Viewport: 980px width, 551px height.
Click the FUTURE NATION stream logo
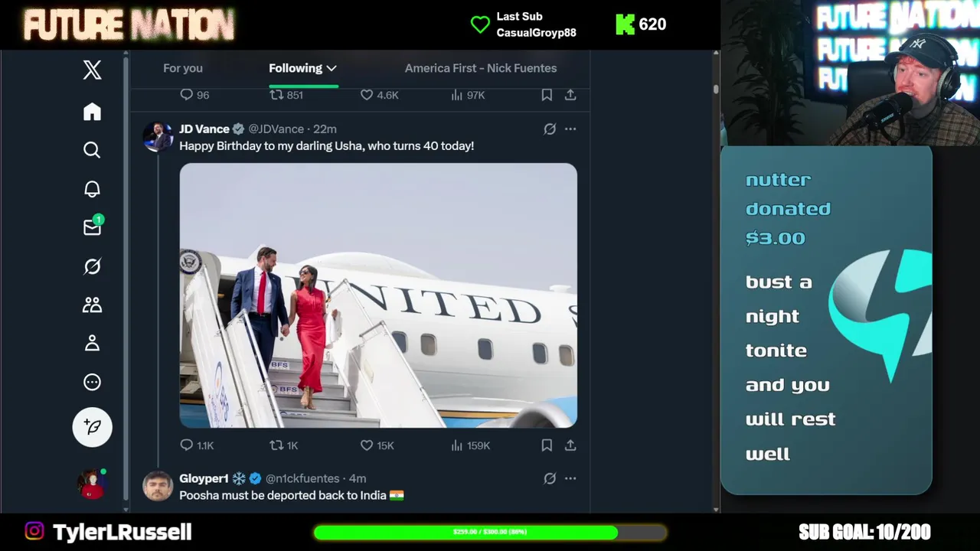(x=129, y=24)
